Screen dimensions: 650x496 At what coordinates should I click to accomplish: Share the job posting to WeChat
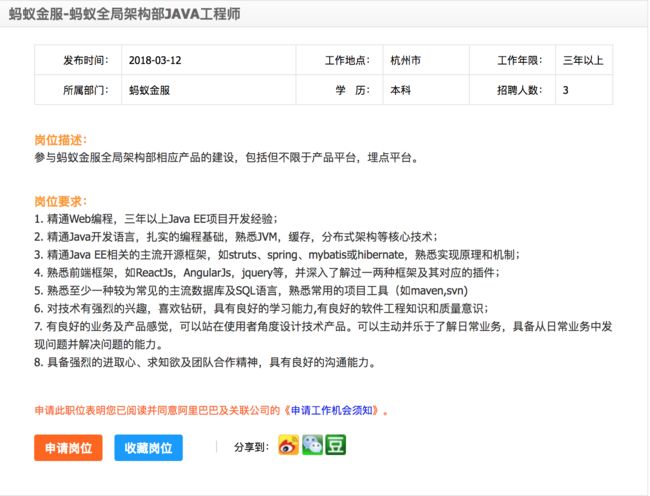(x=312, y=445)
